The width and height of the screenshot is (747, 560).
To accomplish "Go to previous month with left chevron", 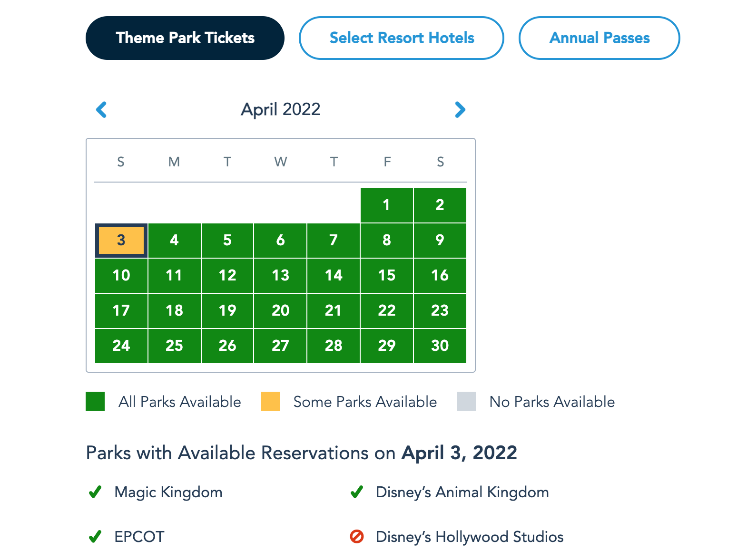I will tap(101, 110).
